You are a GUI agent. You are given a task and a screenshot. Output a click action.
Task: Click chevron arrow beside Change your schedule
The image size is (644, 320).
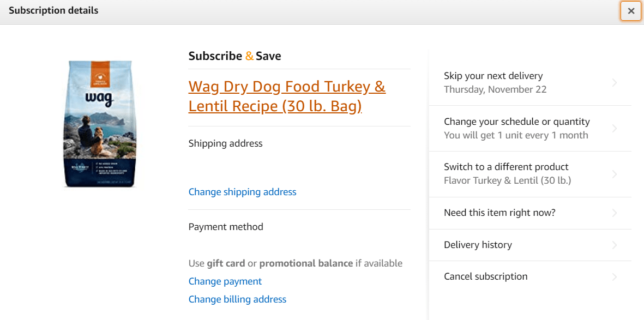point(615,129)
